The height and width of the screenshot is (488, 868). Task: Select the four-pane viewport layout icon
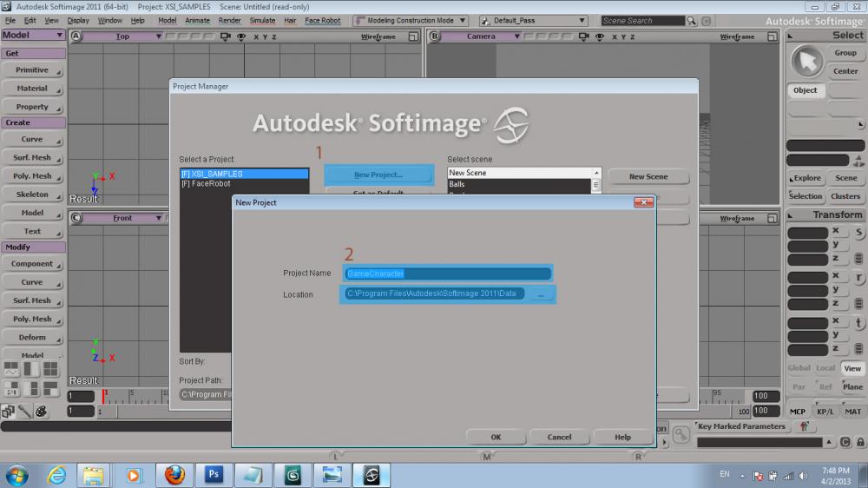pos(50,369)
